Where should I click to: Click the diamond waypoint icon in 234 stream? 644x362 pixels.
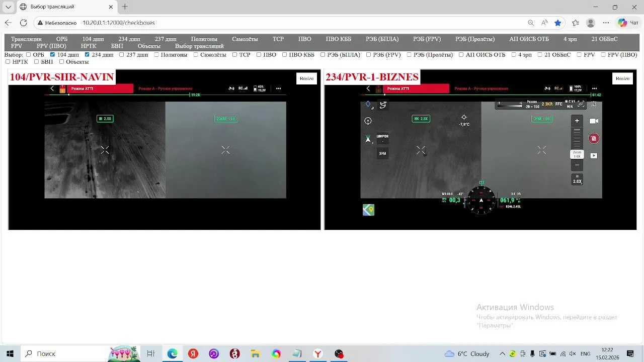point(368,105)
